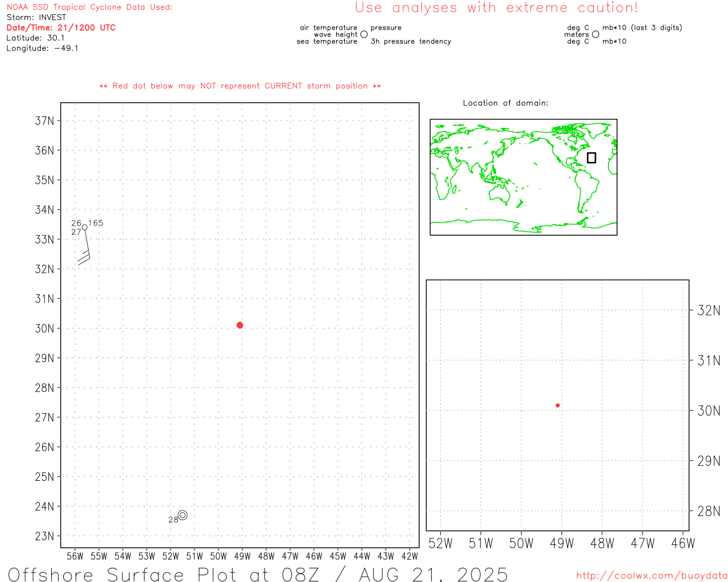Click the '32N' label on inset map

tap(709, 310)
